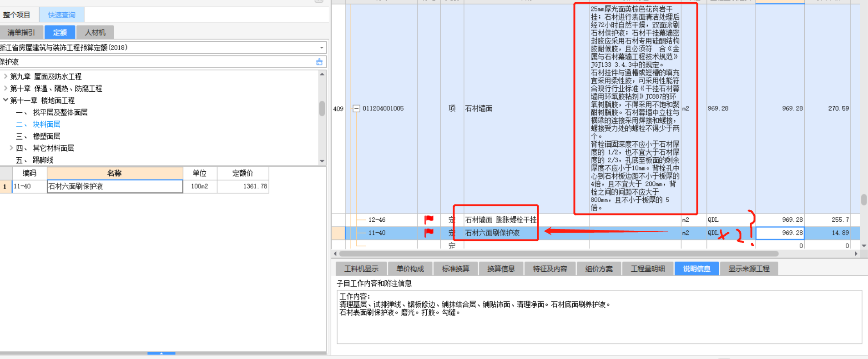This screenshot has width=868, height=359.
Task: Collapse the 011204001005 item row
Action: 357,109
